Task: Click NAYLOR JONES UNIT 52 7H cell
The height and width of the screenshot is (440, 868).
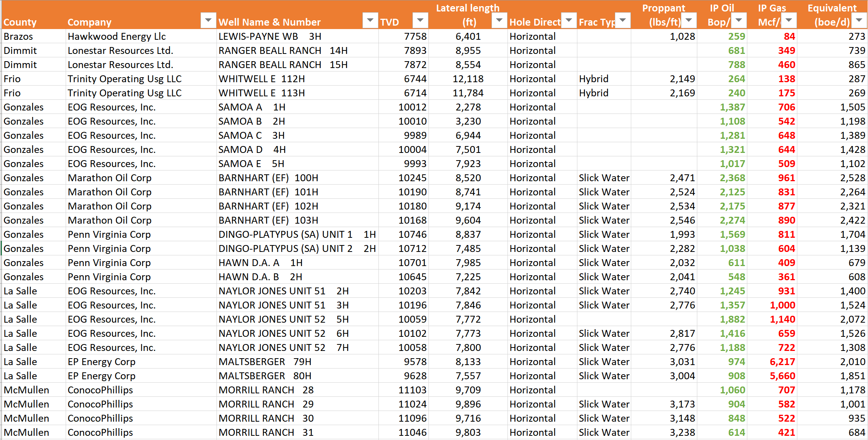Action: point(298,347)
